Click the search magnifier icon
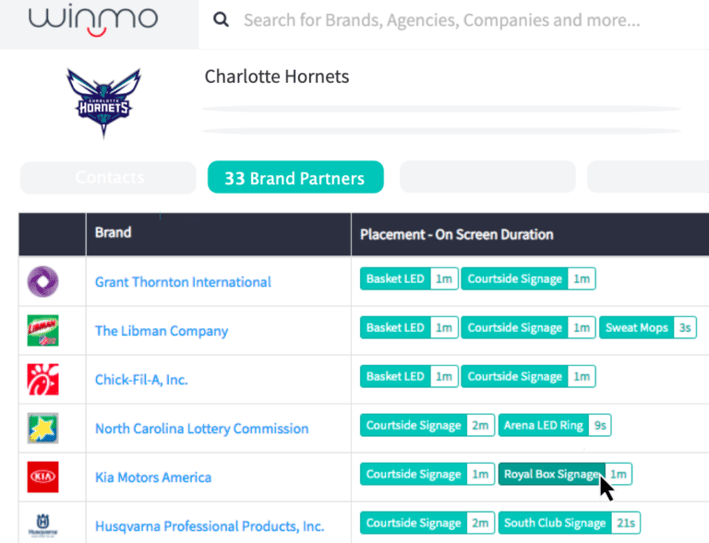The width and height of the screenshot is (709, 543). pos(221,19)
